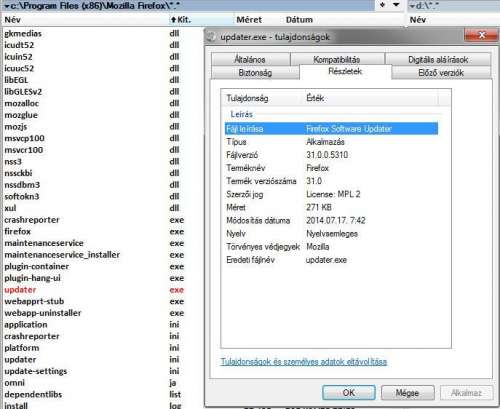
Task: Click the OK button
Action: point(349,393)
